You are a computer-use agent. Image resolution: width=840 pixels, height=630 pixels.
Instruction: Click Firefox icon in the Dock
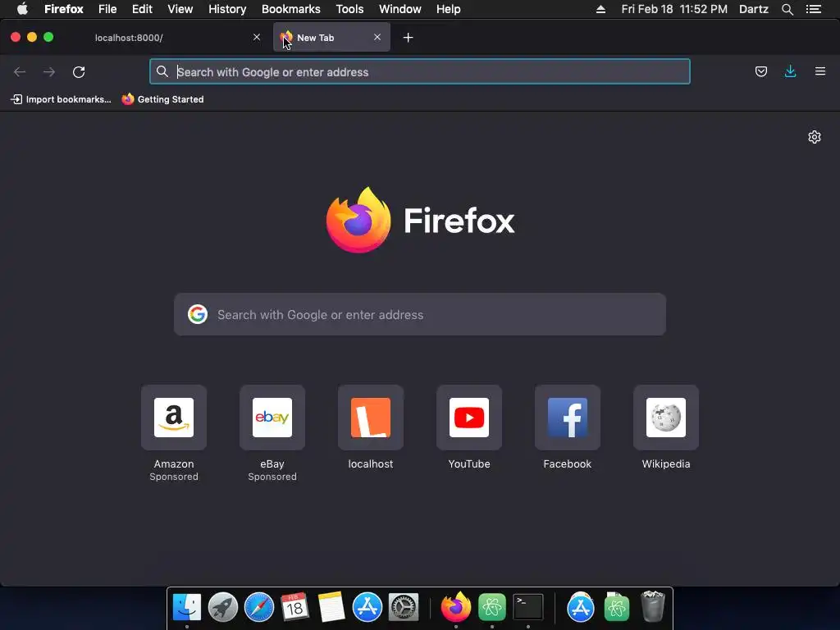(456, 608)
